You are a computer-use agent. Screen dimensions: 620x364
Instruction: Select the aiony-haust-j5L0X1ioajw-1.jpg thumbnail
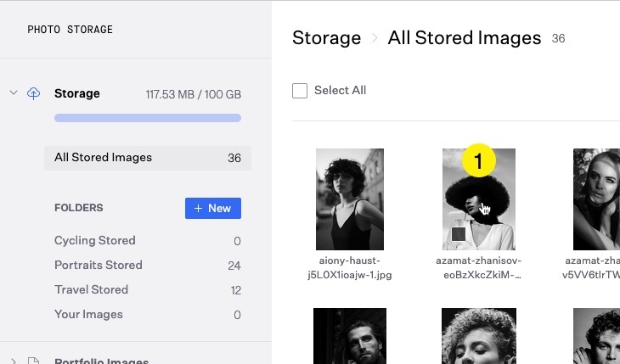click(350, 199)
